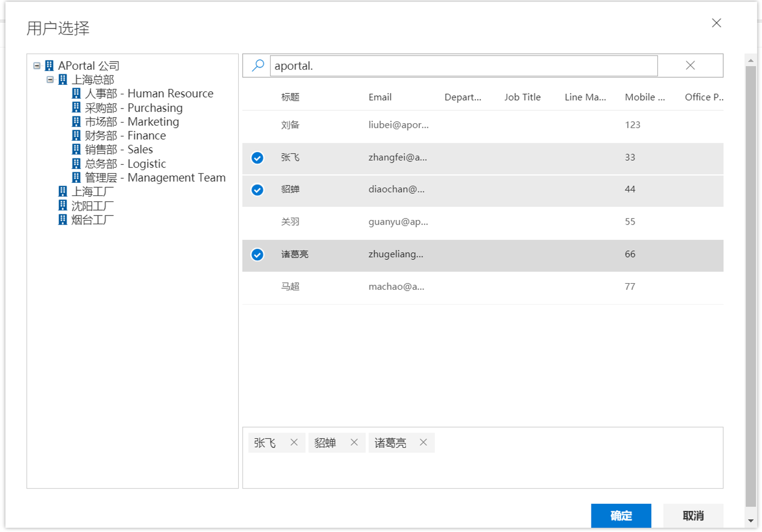Click mobile value 123 in 刘备 row
Screen dimensions: 762x532
pyautogui.click(x=633, y=125)
